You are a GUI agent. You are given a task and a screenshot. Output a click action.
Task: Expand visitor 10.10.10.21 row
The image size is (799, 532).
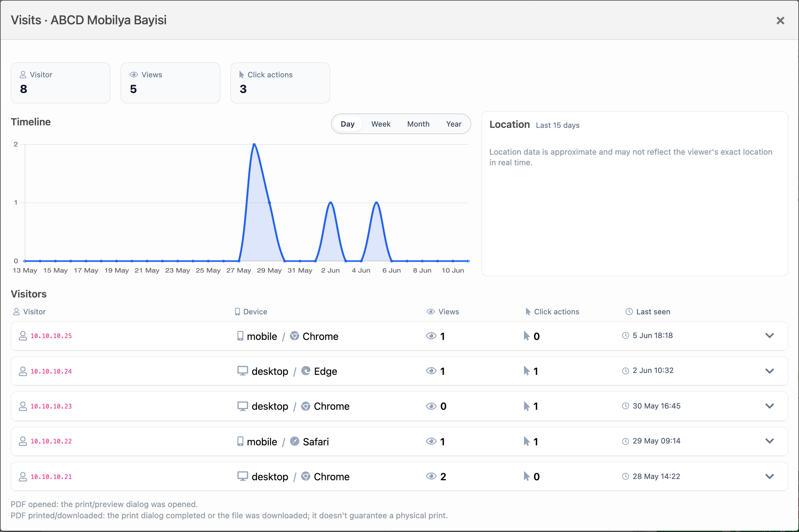coord(770,476)
